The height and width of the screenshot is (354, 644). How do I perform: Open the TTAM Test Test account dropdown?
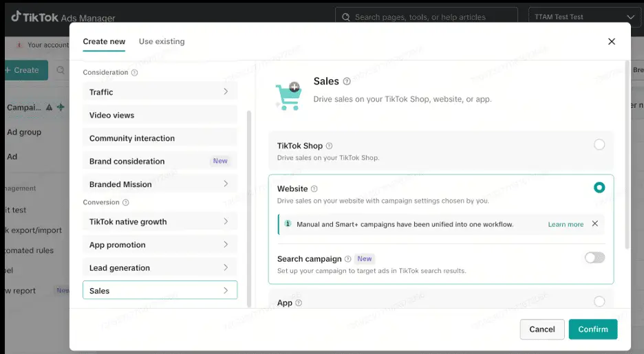[585, 16]
